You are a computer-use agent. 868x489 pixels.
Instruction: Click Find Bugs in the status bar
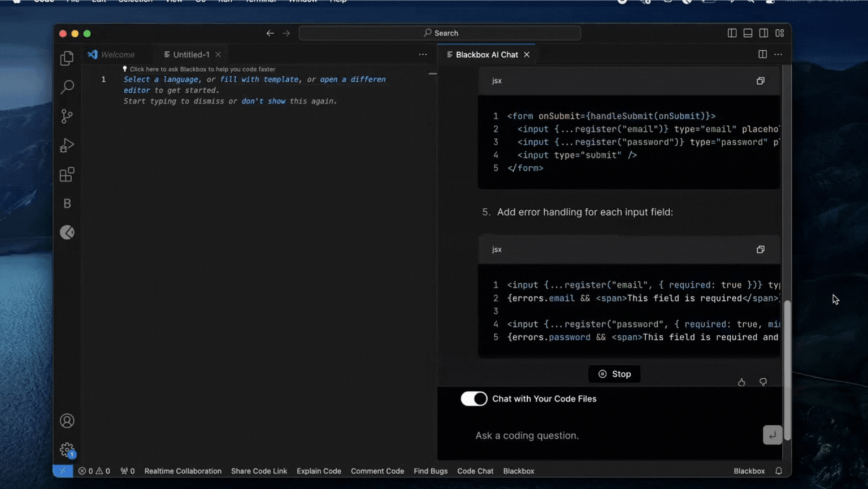point(431,470)
